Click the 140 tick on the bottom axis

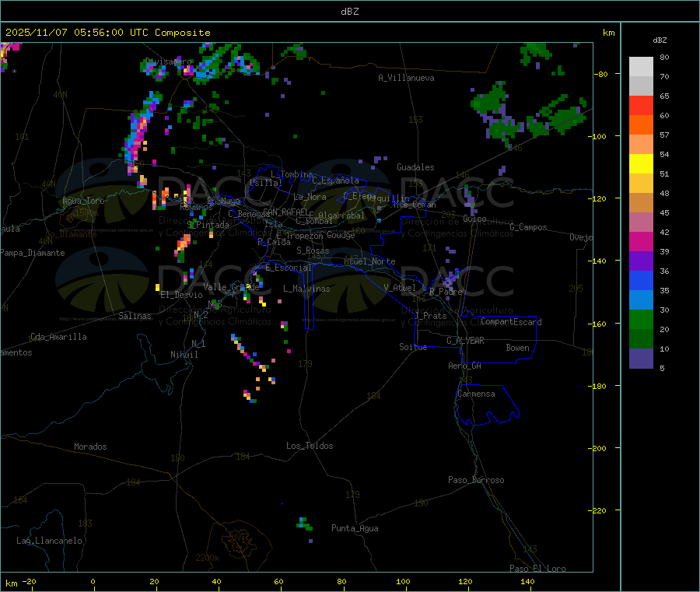click(x=527, y=581)
